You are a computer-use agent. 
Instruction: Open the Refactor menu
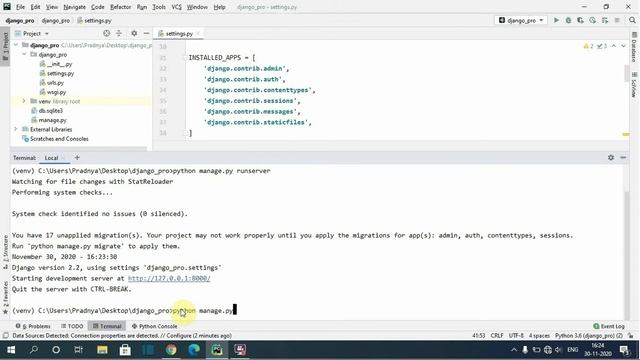(120, 7)
